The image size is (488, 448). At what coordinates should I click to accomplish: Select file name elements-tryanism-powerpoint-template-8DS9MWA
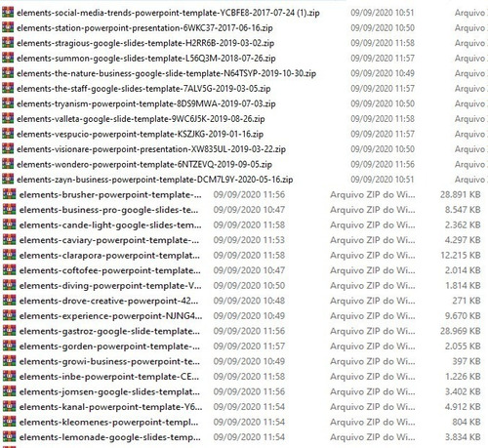coord(146,103)
